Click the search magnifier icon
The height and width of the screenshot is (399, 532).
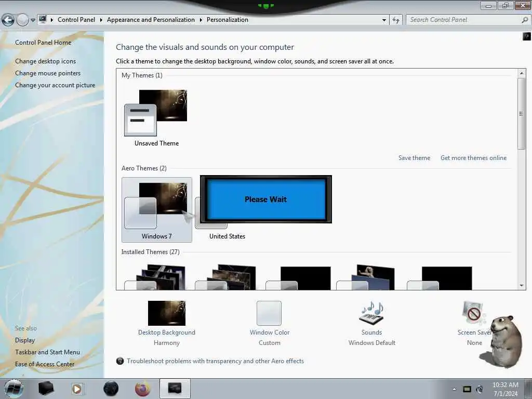tap(525, 20)
